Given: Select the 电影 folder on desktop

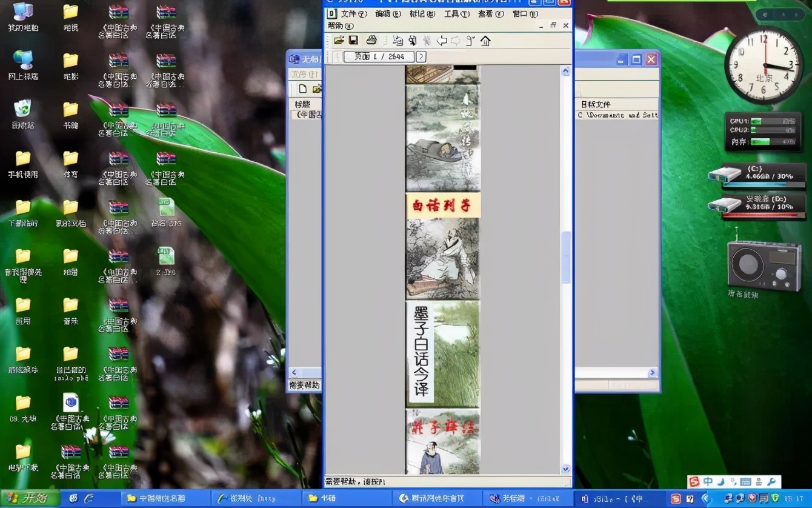Looking at the screenshot, I should (71, 66).
